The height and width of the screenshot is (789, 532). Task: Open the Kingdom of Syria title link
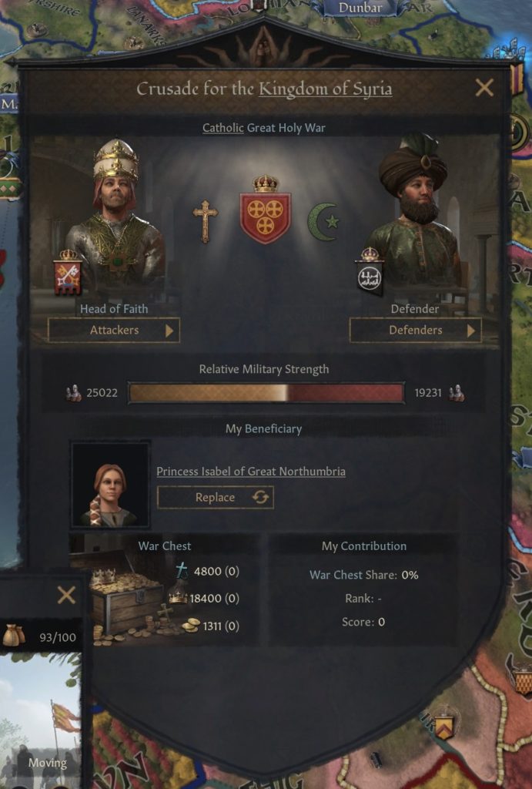coord(326,89)
